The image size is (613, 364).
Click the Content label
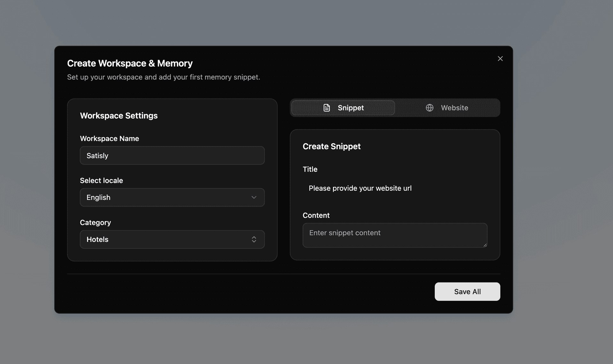pyautogui.click(x=316, y=216)
